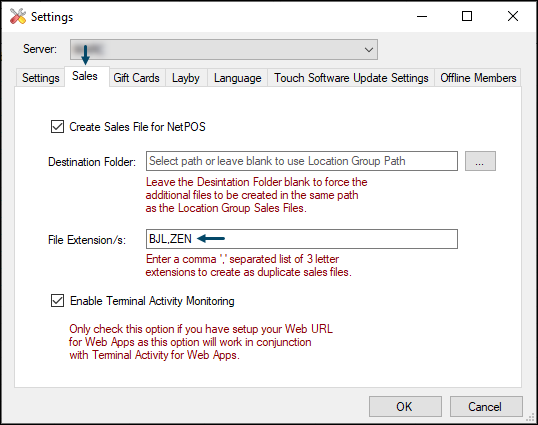Browse for Destination Folder with ellipsis button
This screenshot has height=425, width=538.
480,161
